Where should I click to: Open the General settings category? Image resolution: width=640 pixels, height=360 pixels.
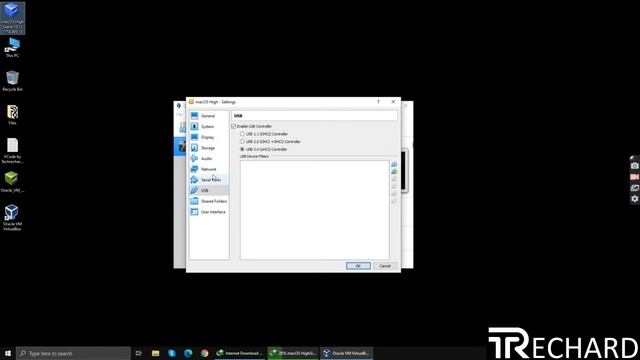[209, 116]
